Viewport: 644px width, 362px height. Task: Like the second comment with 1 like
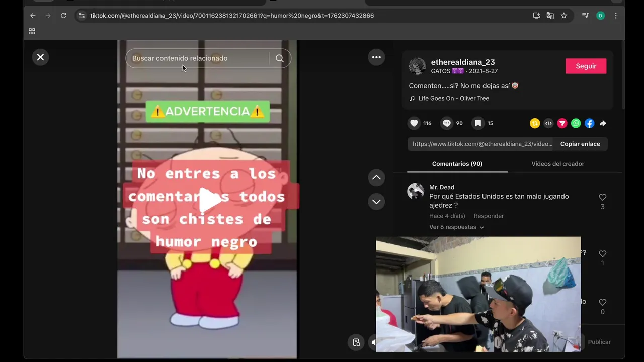point(602,254)
